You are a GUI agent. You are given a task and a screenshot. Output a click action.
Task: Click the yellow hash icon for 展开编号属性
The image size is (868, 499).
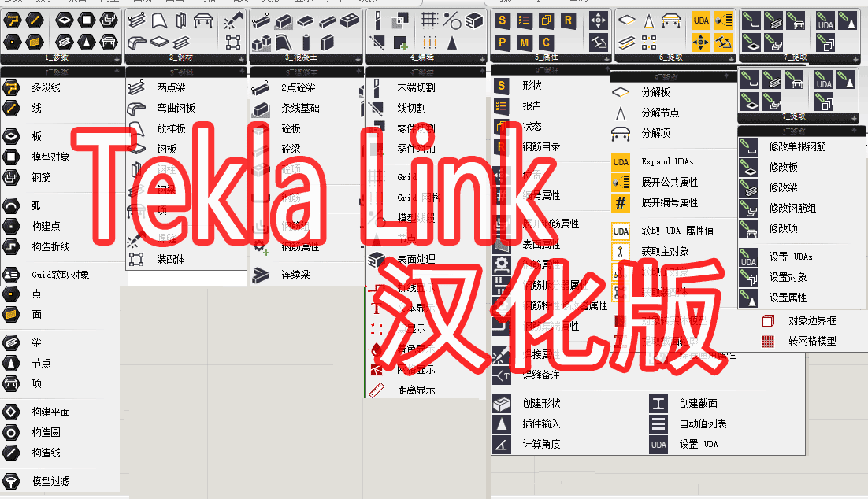621,202
